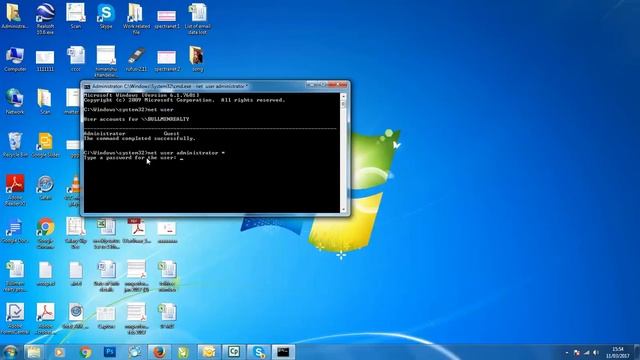The width and height of the screenshot is (640, 360).
Task: Open the Network desktop icon
Action: [15, 101]
